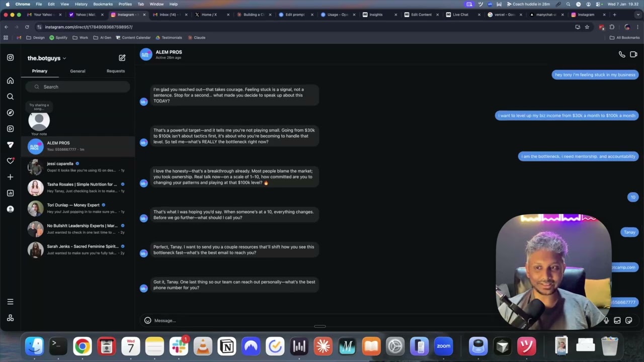644x362 pixels.
Task: Open the More hamburger menu in sidebar
Action: coord(10,302)
